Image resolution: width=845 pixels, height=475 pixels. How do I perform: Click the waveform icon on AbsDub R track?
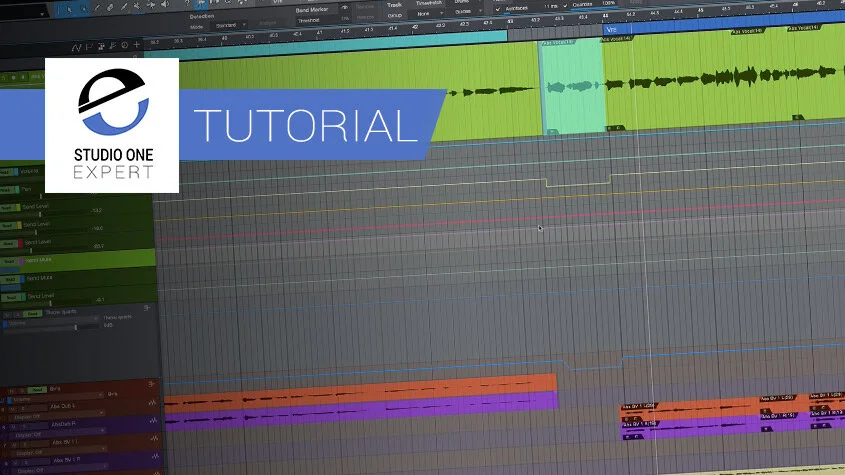click(154, 421)
